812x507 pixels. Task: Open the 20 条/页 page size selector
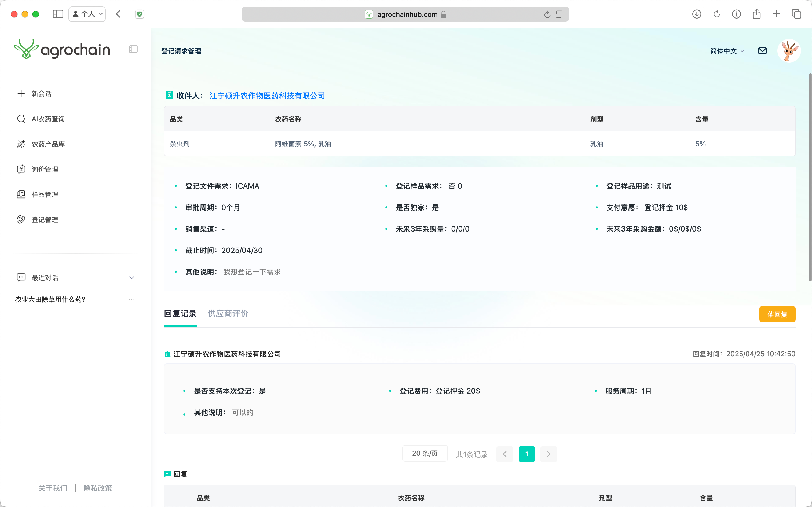tap(425, 453)
